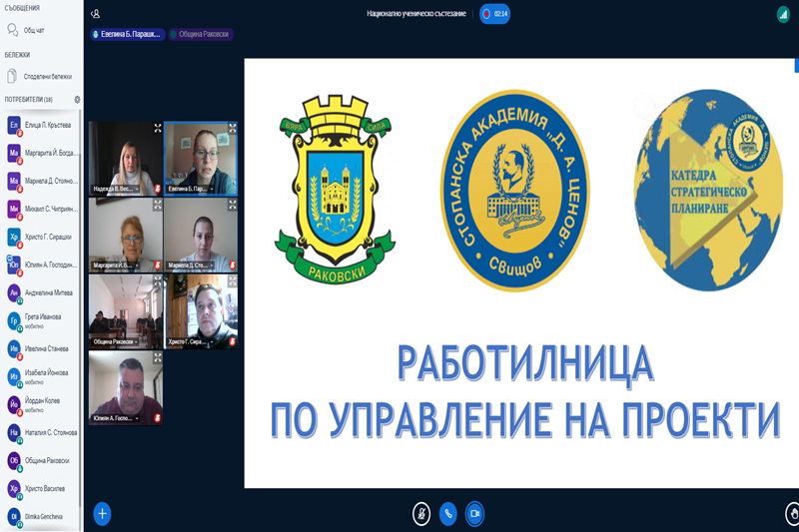799x532 pixels.
Task: Select user Христо Г. Сирашки in list
Action: (x=42, y=238)
